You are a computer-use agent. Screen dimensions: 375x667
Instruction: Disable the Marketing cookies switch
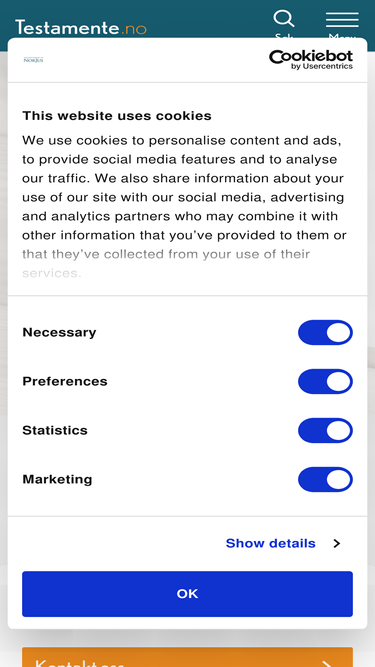(x=325, y=479)
